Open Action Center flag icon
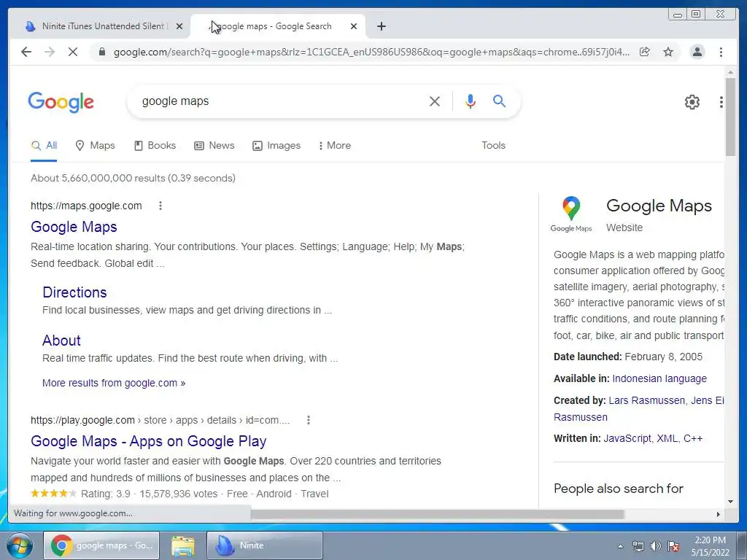The height and width of the screenshot is (560, 747). coord(673,546)
